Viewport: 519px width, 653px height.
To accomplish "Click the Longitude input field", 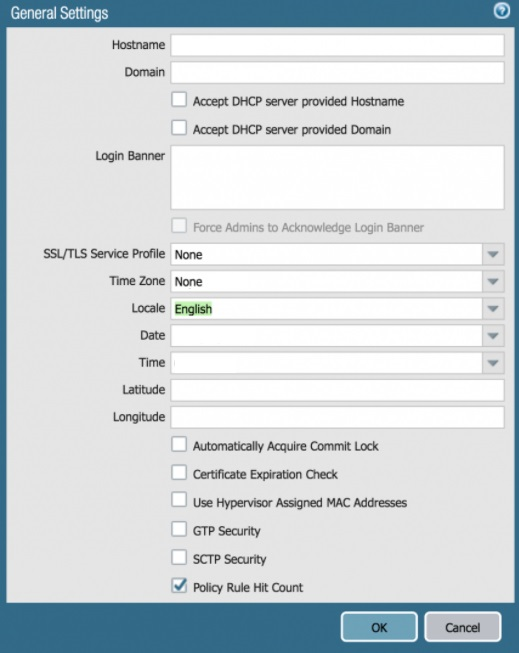I will (x=337, y=417).
